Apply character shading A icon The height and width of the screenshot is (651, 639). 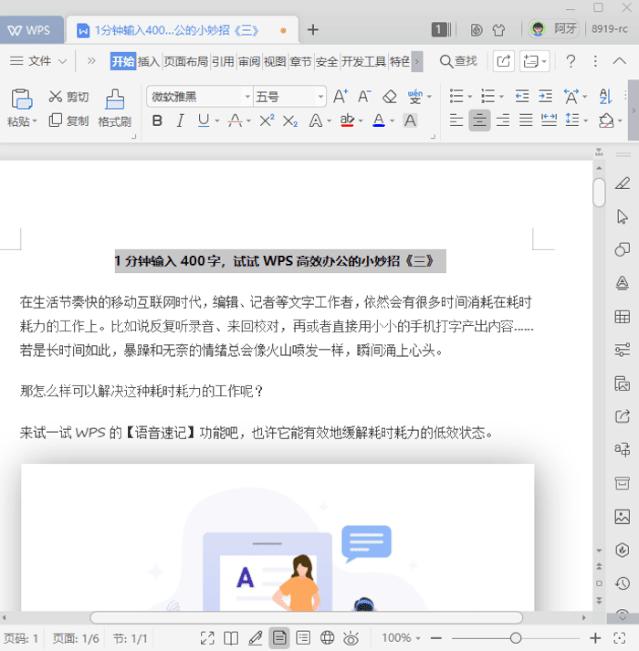(410, 121)
